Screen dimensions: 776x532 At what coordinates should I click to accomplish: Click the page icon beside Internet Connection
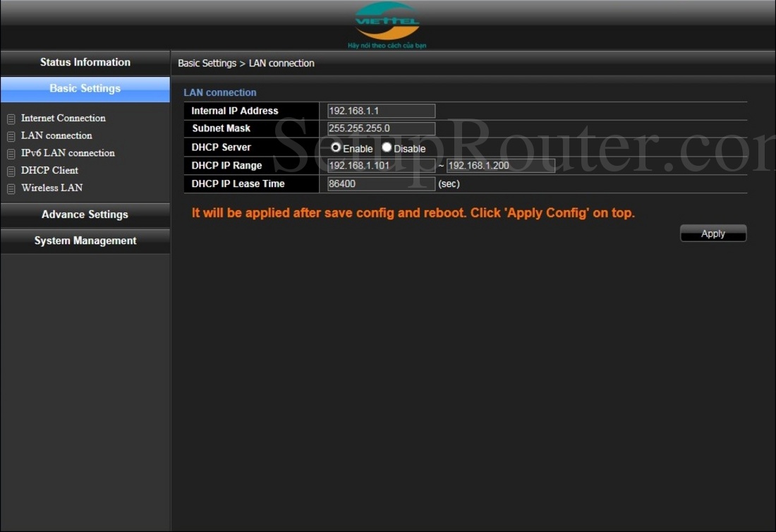11,118
